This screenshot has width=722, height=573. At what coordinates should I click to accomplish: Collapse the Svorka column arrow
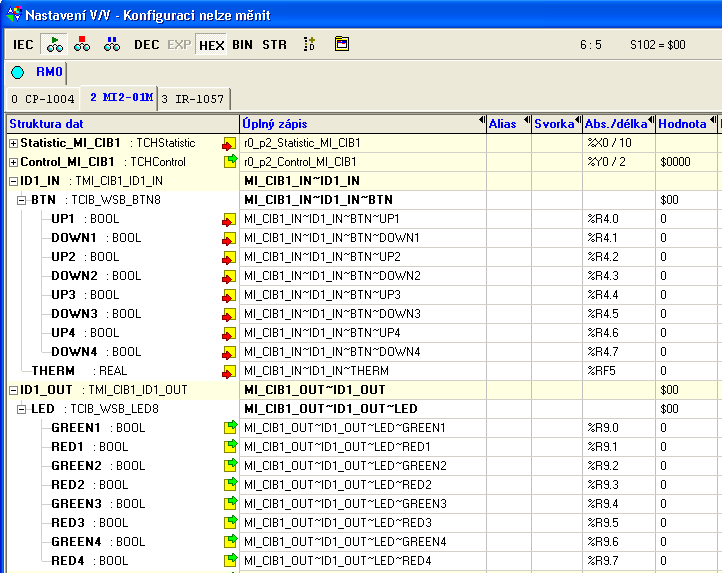(578, 120)
